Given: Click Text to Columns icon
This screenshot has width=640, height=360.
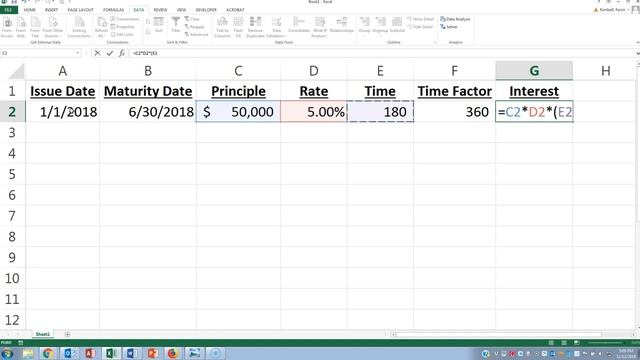Looking at the screenshot, I should (222, 27).
